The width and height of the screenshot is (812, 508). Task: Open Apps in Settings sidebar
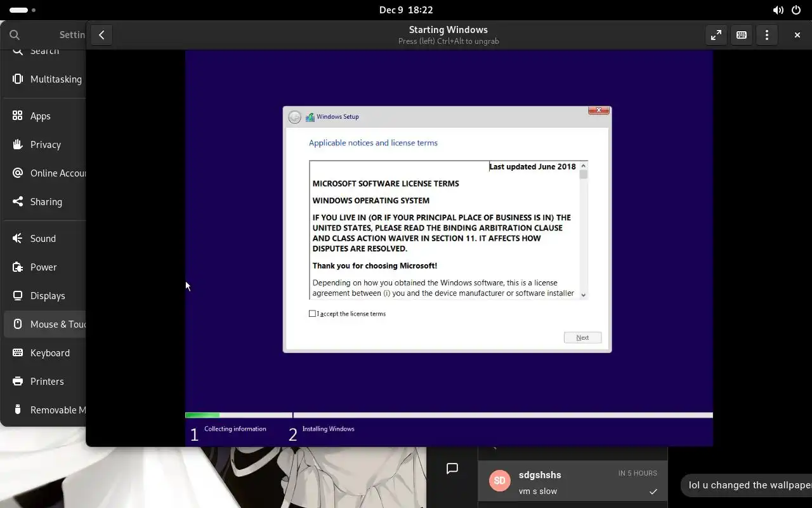pyautogui.click(x=44, y=116)
